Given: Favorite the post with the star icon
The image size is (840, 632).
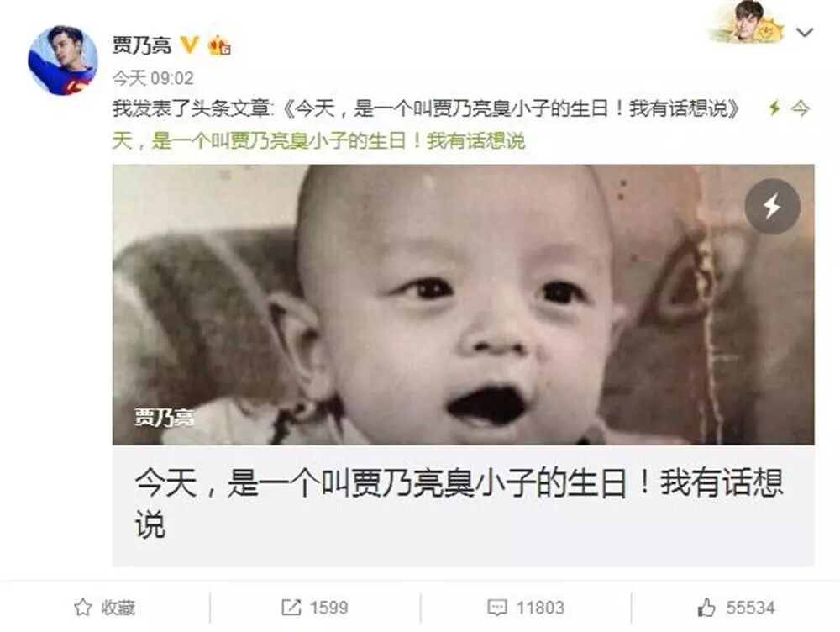Looking at the screenshot, I should point(82,608).
